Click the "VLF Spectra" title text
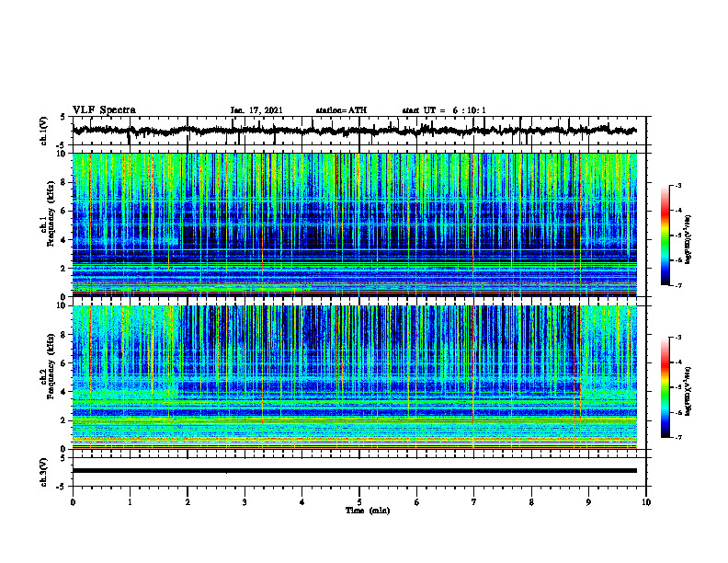This screenshot has height=563, width=728. click(x=104, y=110)
